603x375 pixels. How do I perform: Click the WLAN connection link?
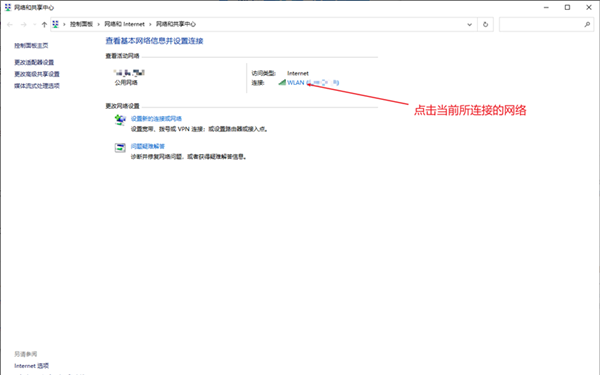click(313, 82)
